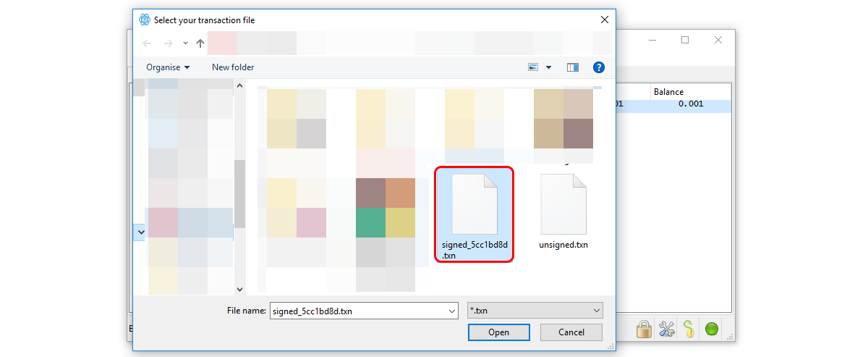Image resolution: width=868 pixels, height=357 pixels.
Task: Go up one folder level
Action: click(200, 43)
